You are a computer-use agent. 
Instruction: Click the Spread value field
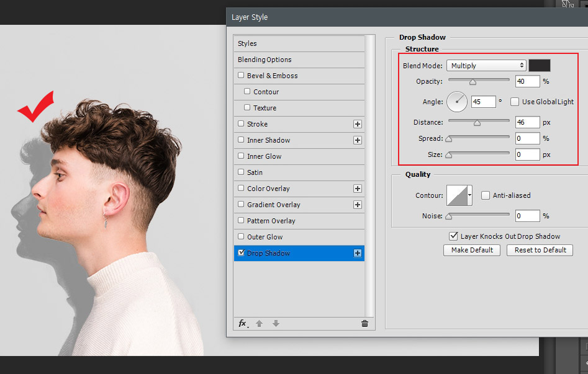click(x=527, y=138)
